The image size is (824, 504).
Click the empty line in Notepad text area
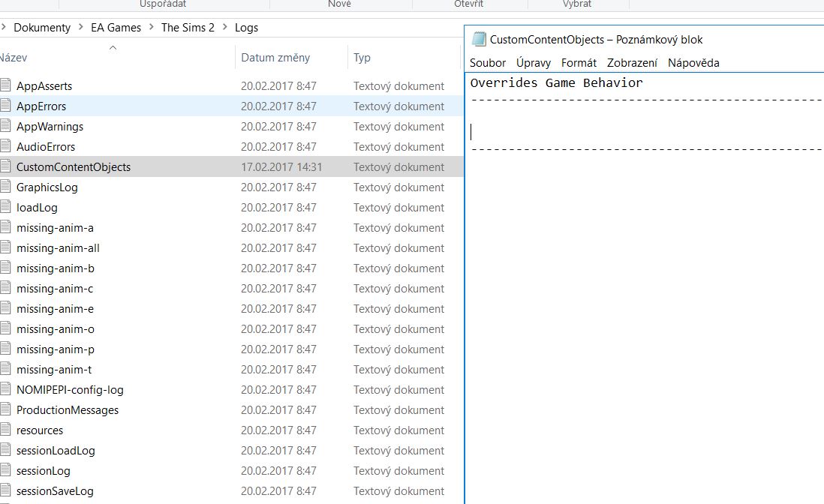point(600,132)
